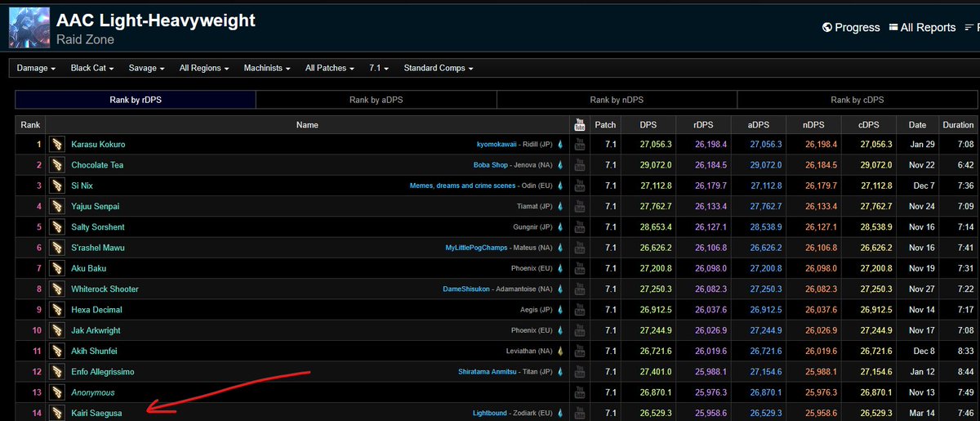Open the 7.1 patch version dropdown
Viewport: 980px width, 421px height.
point(379,69)
